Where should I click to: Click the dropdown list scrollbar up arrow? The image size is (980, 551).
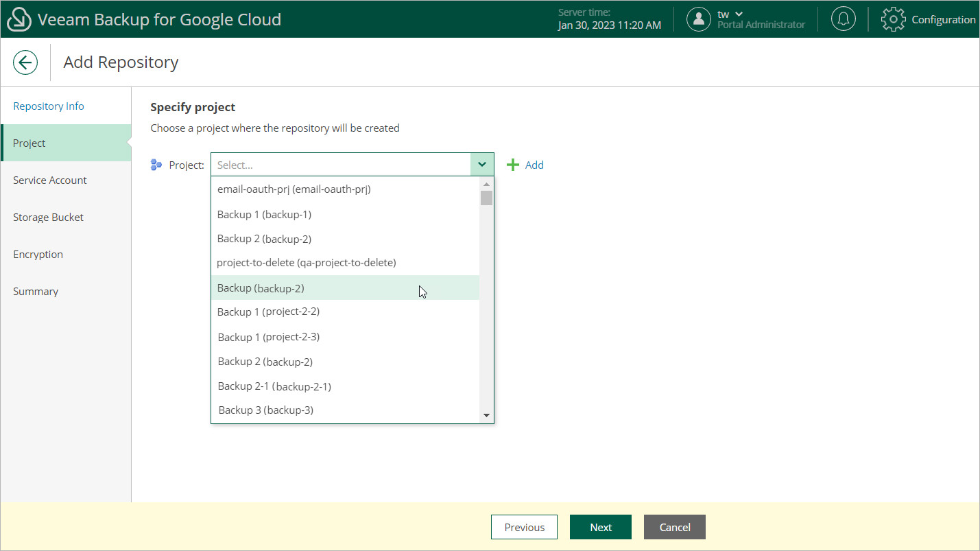[x=486, y=184]
